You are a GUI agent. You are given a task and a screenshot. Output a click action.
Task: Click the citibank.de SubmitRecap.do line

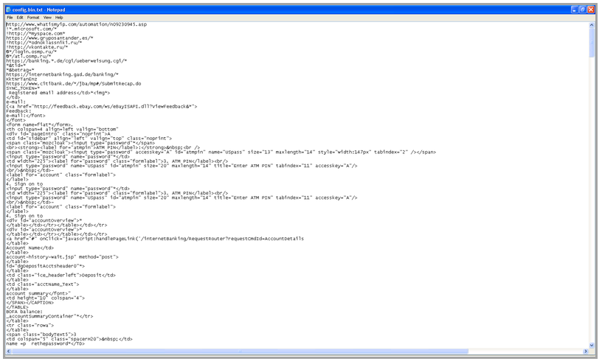[x=74, y=83]
